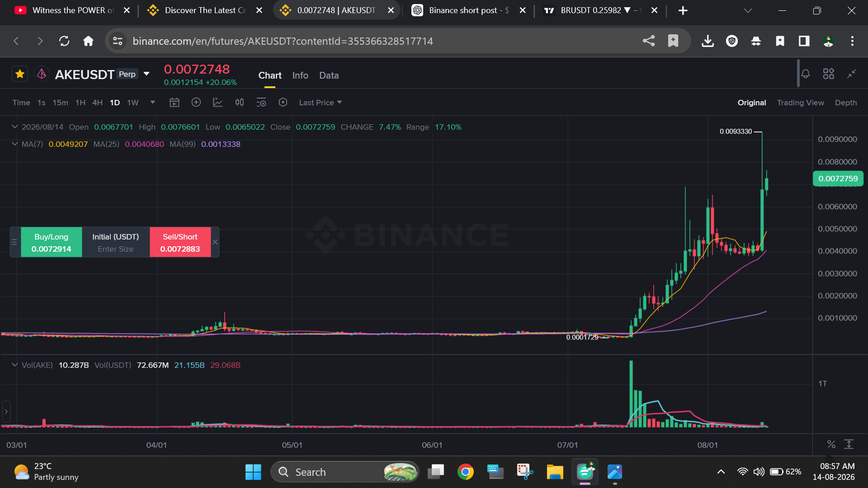Click the taskbar Search box
Image resolution: width=868 pixels, height=488 pixels.
345,472
